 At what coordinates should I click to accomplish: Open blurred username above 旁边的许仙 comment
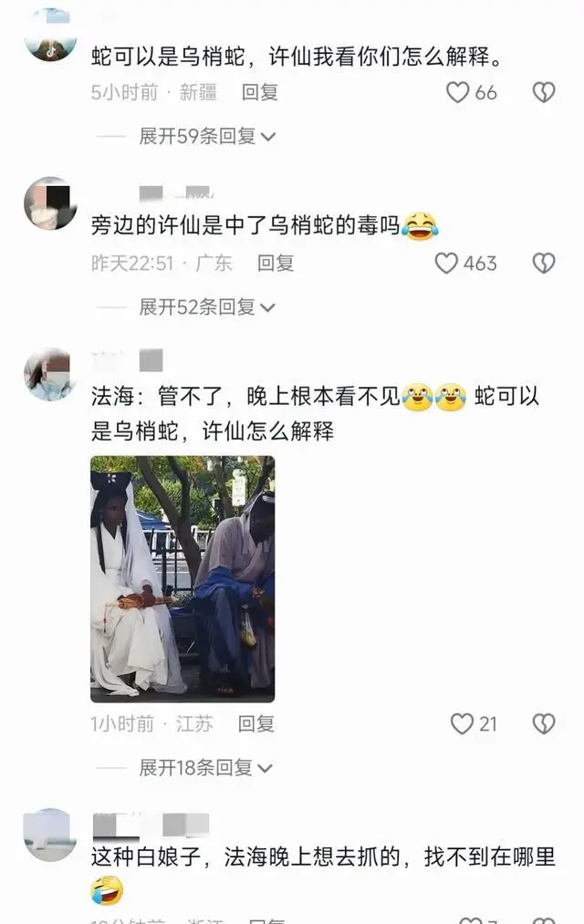click(x=176, y=192)
